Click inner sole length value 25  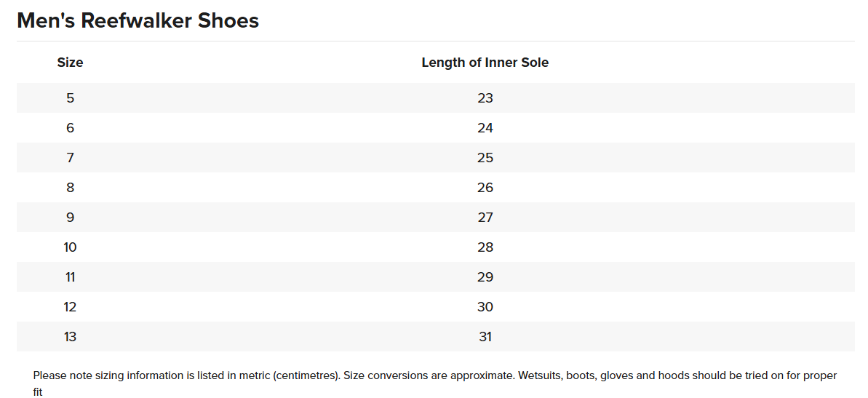coord(485,158)
